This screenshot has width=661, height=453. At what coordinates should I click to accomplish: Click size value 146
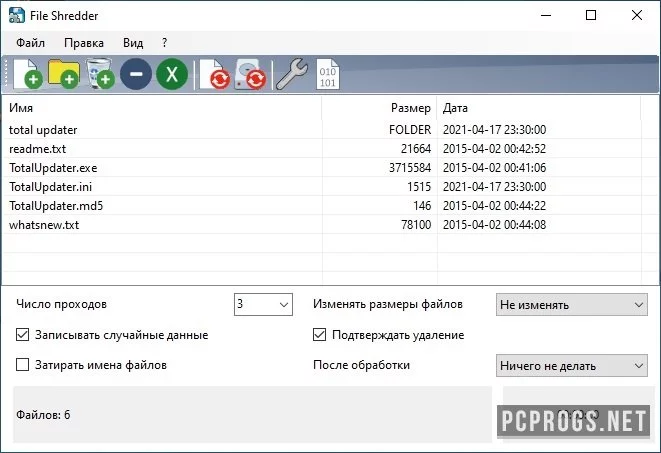click(422, 206)
